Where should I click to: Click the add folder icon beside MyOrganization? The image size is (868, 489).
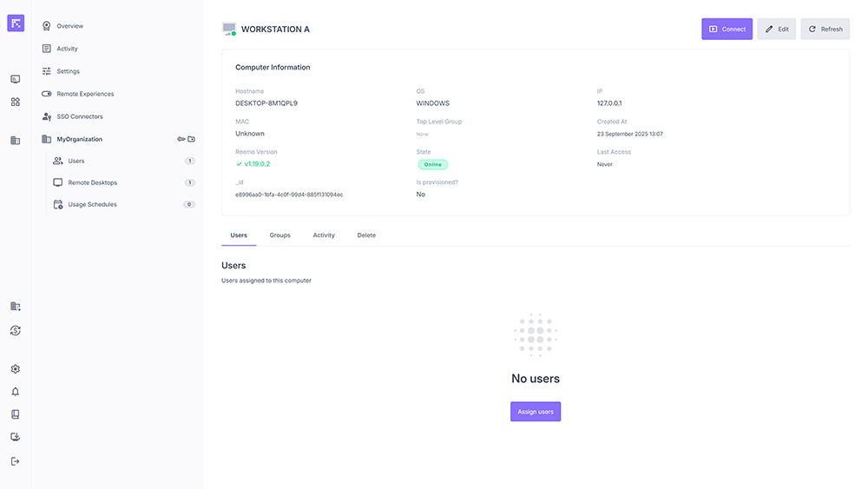(x=192, y=139)
